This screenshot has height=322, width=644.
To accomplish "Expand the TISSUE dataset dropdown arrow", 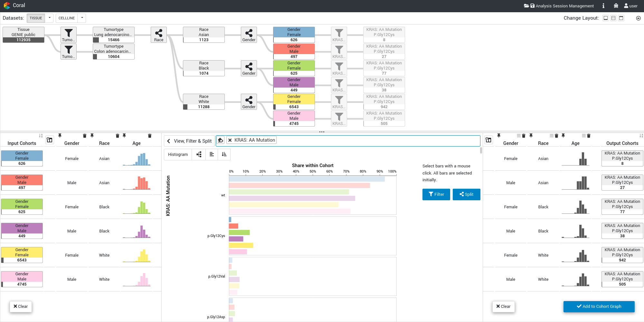I will pos(49,18).
